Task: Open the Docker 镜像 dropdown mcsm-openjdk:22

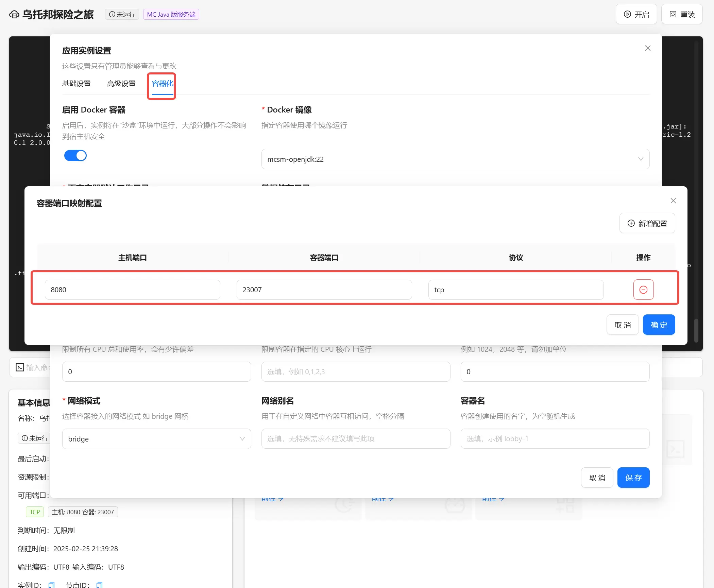Action: click(x=455, y=159)
